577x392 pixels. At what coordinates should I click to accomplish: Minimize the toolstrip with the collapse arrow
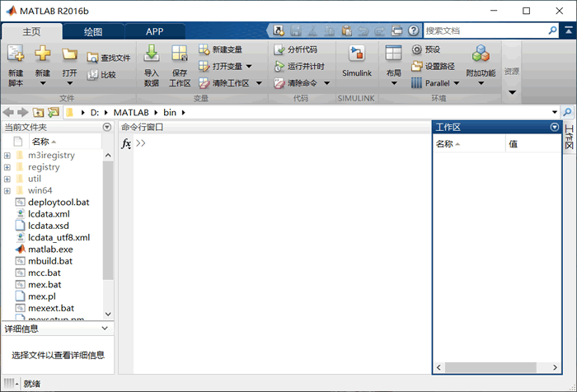[x=569, y=31]
